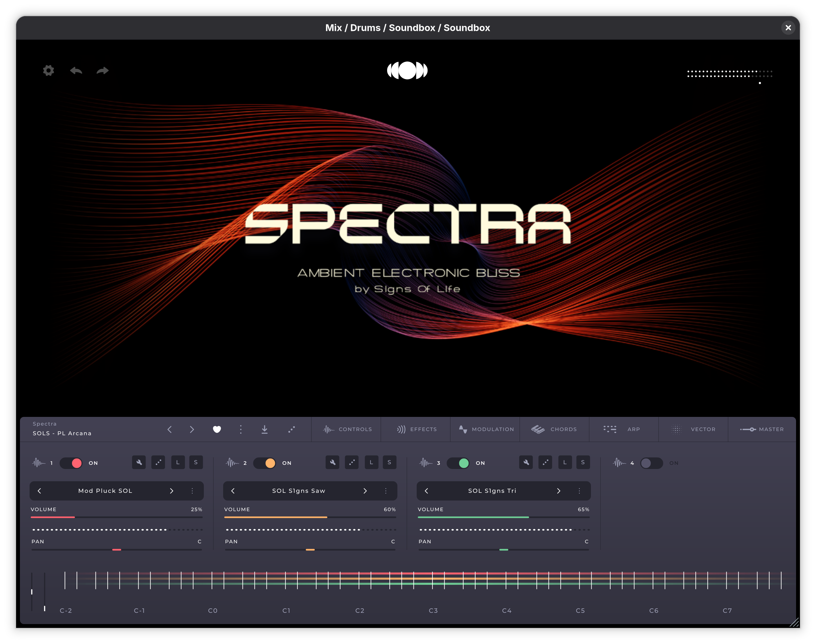The width and height of the screenshot is (816, 644).
Task: Click SOLS - PL Arcana preset name
Action: 62,433
